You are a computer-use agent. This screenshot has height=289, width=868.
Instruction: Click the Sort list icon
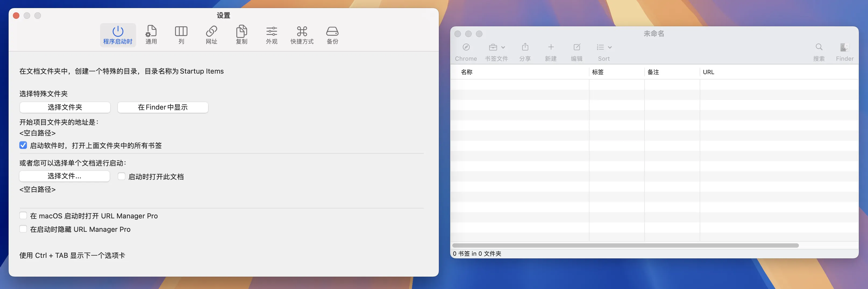tap(600, 47)
